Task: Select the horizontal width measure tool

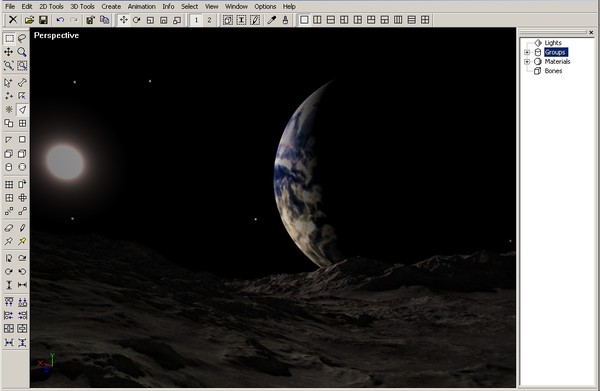Action: (22, 285)
